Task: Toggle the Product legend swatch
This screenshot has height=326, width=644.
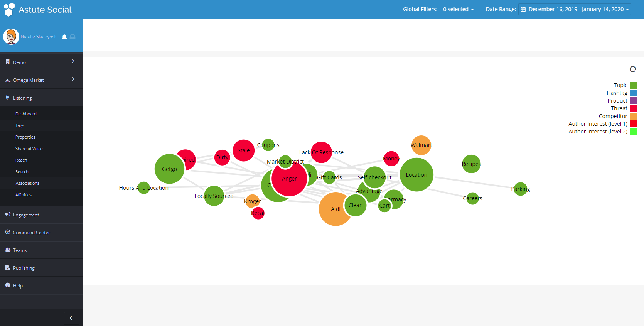Action: tap(633, 101)
